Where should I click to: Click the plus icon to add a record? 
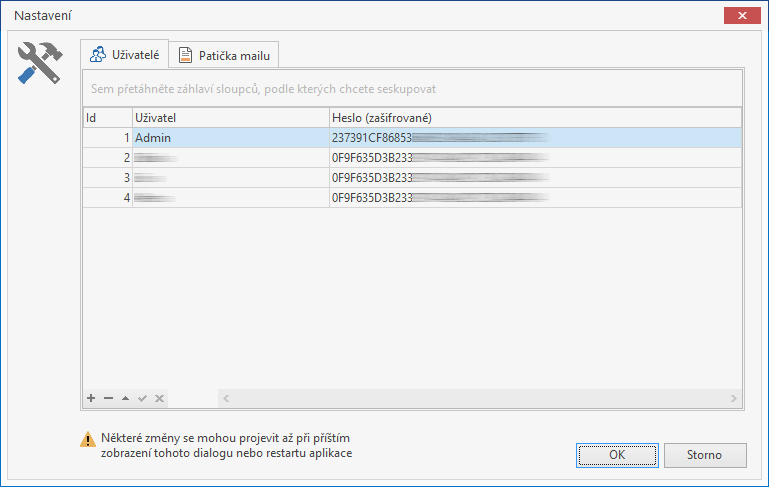[91, 398]
